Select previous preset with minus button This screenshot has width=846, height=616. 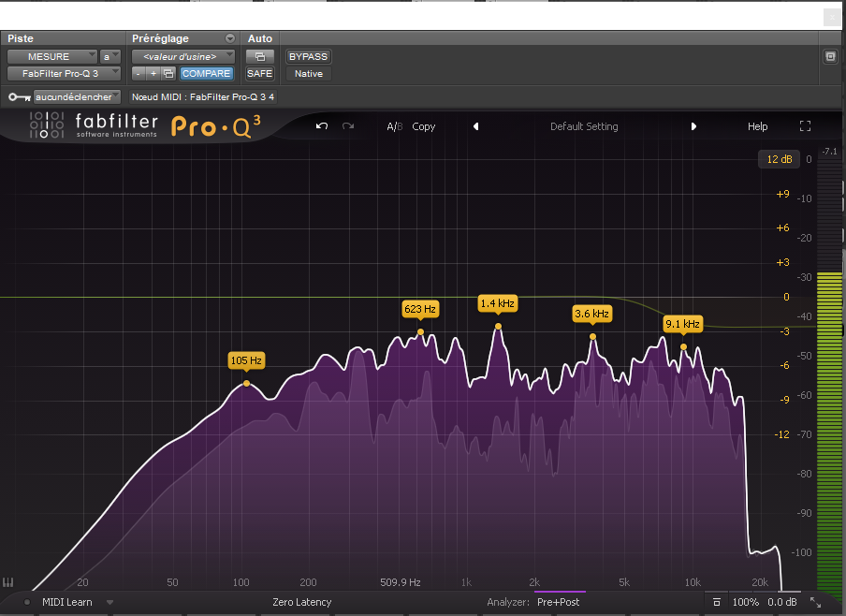pyautogui.click(x=139, y=73)
